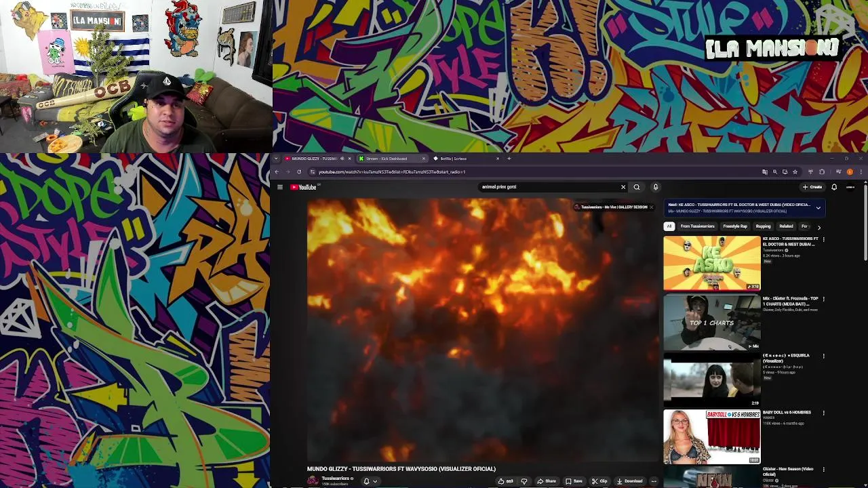Viewport: 868px width, 488px height.
Task: Reload the YouTube page
Action: click(299, 171)
